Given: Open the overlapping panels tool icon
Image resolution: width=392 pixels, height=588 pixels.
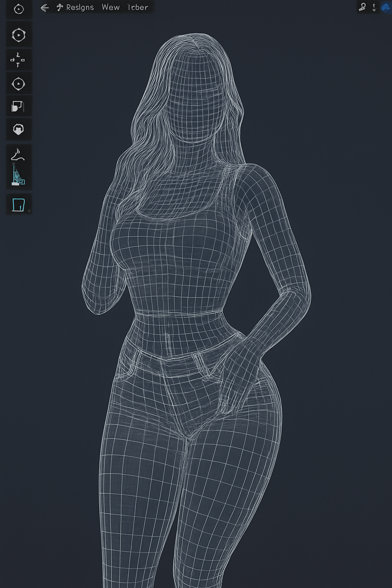Looking at the screenshot, I should click(x=18, y=106).
